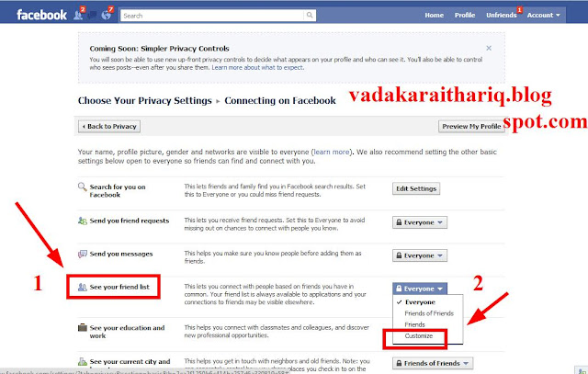Click the Send you messages icon

click(x=82, y=254)
